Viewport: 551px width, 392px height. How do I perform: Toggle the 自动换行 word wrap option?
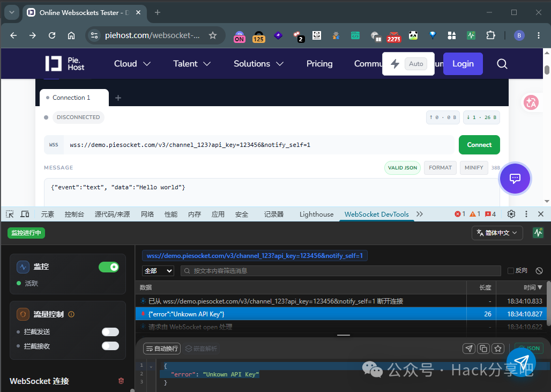coord(162,349)
